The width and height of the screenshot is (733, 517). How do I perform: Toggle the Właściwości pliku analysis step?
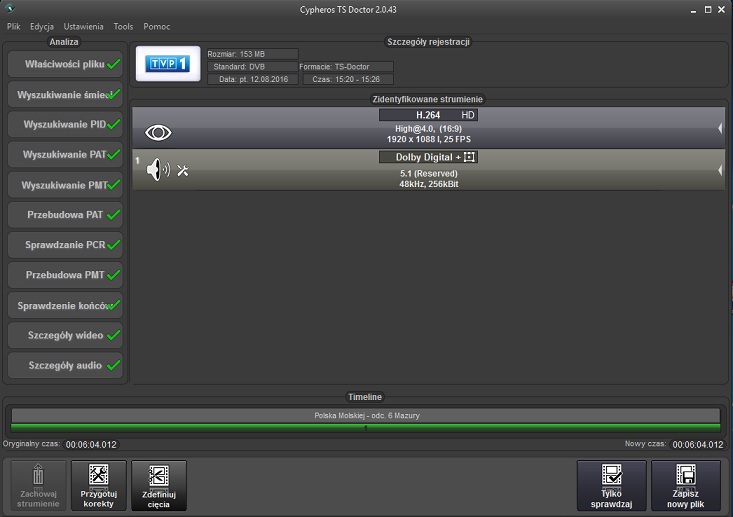[x=65, y=65]
